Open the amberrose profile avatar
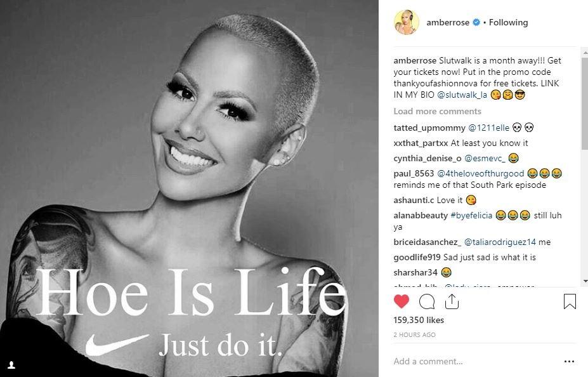This screenshot has width=588, height=377. 407,22
